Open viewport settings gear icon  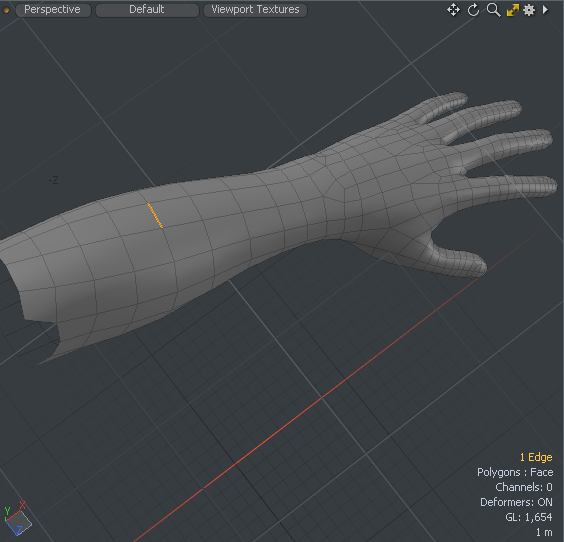tap(529, 10)
